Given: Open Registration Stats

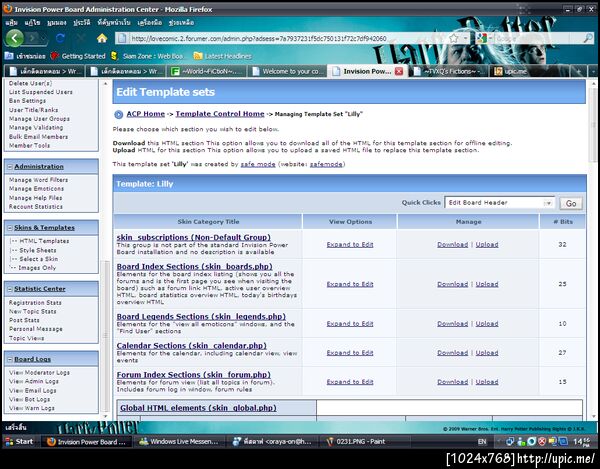Looking at the screenshot, I should click(x=35, y=303).
